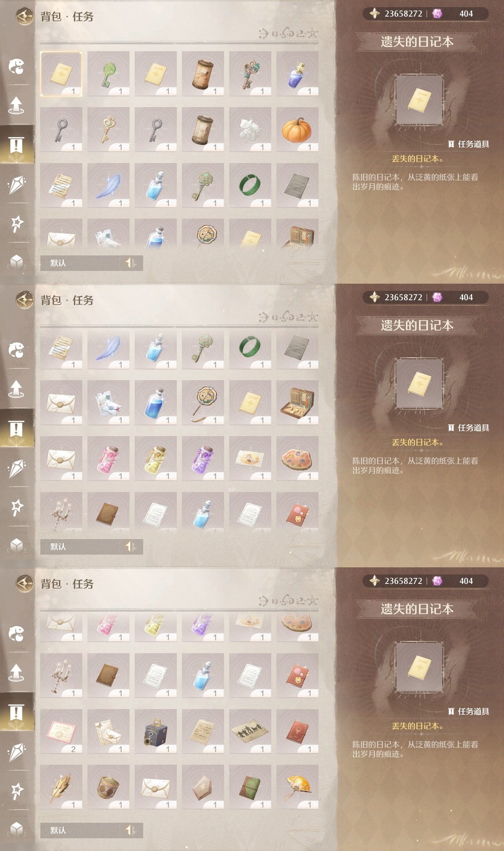Select the silhouette photograph item
This screenshot has height=851, width=504.
tap(250, 731)
